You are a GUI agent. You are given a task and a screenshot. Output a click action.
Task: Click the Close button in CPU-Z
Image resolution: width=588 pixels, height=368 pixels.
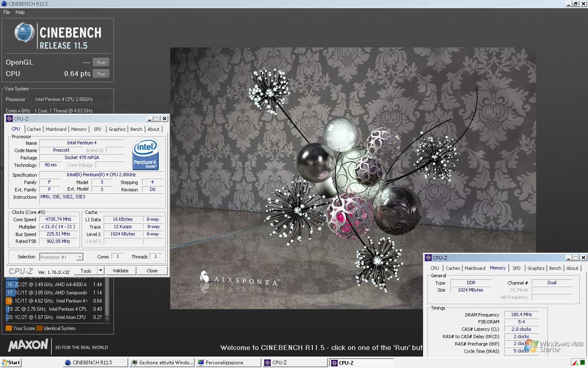pyautogui.click(x=152, y=271)
